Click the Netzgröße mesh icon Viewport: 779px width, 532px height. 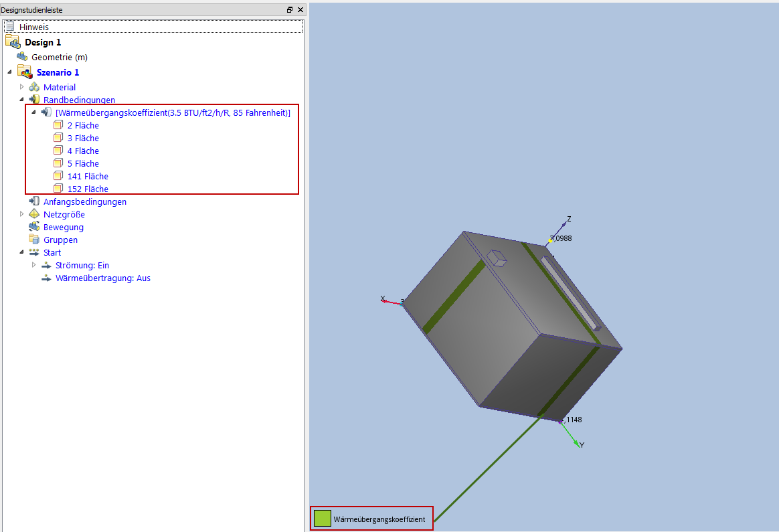[34, 214]
